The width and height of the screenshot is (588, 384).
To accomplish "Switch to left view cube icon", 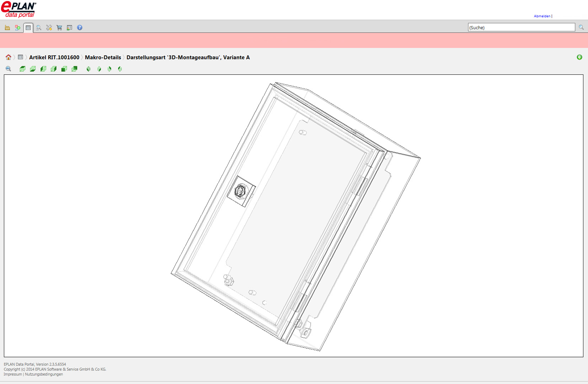I will (43, 69).
